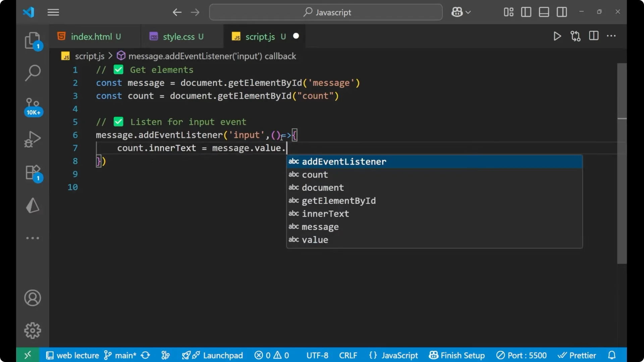Split the editor to the right

pos(594,36)
